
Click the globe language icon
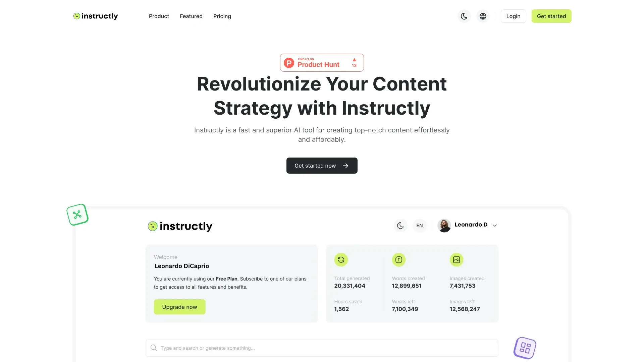click(x=483, y=16)
